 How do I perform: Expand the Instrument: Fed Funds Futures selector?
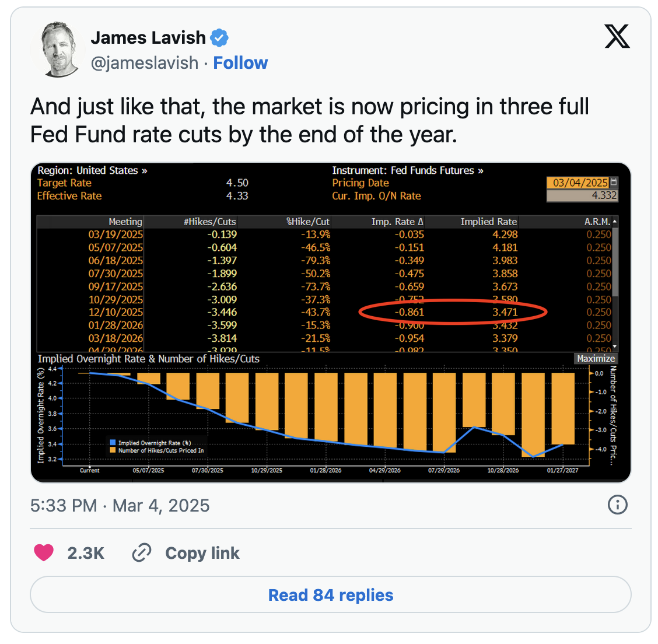[x=407, y=170]
